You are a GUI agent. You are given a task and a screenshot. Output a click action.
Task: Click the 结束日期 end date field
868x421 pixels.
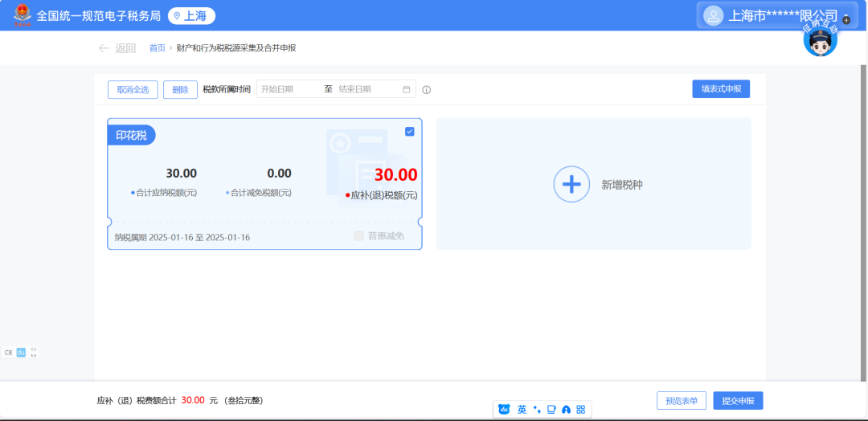point(366,89)
